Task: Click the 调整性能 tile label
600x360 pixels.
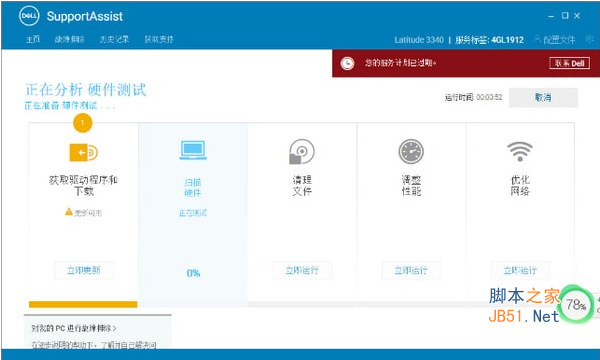Action: (x=411, y=186)
